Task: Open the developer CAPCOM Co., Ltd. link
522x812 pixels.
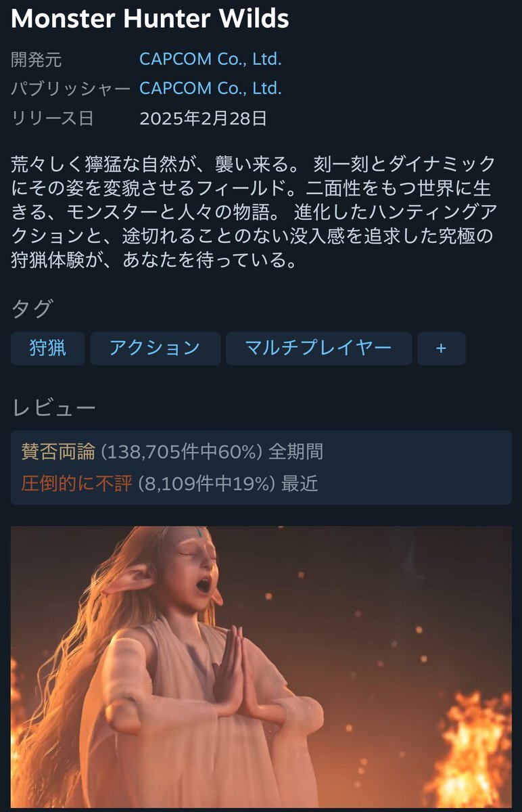Action: [x=210, y=59]
